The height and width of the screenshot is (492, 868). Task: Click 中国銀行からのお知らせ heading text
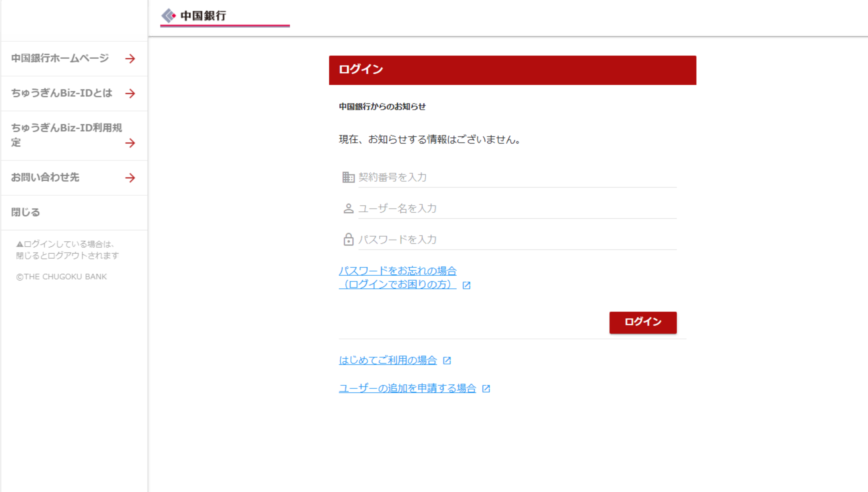[382, 107]
